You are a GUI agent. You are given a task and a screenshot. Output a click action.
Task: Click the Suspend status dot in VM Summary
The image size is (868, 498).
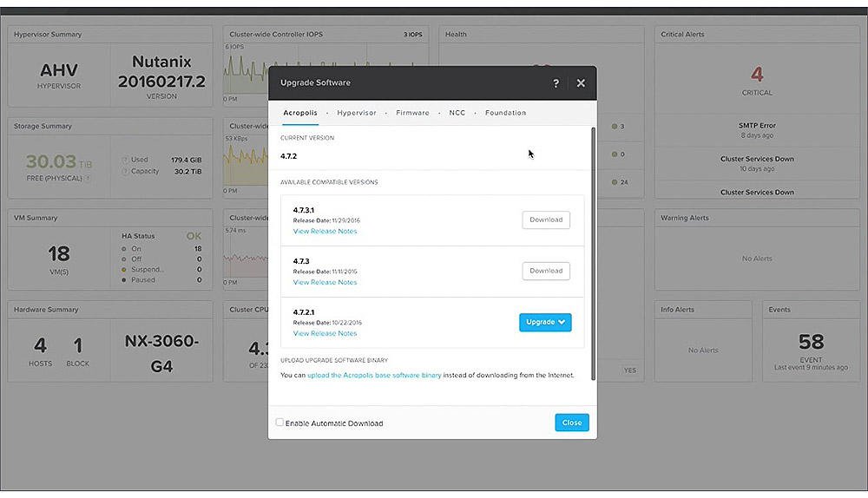tap(124, 270)
